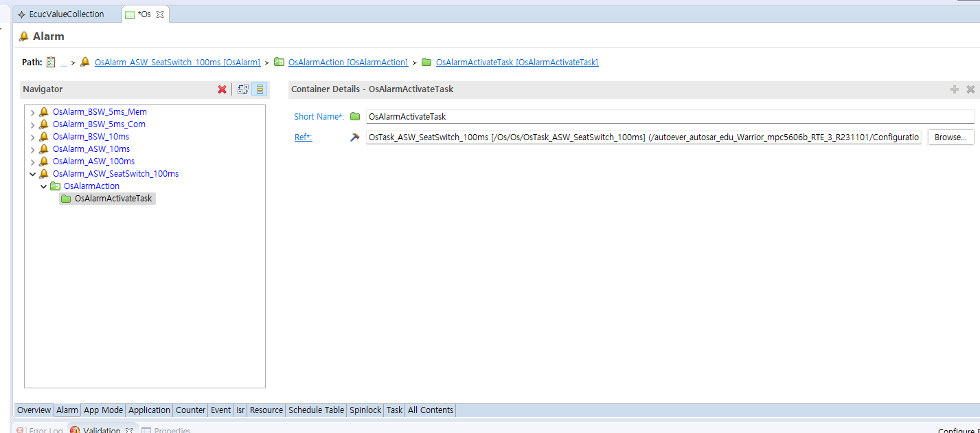Expand OsAlarm_ASW_10ms tree node
Screen dimensions: 980x433
pos(32,149)
